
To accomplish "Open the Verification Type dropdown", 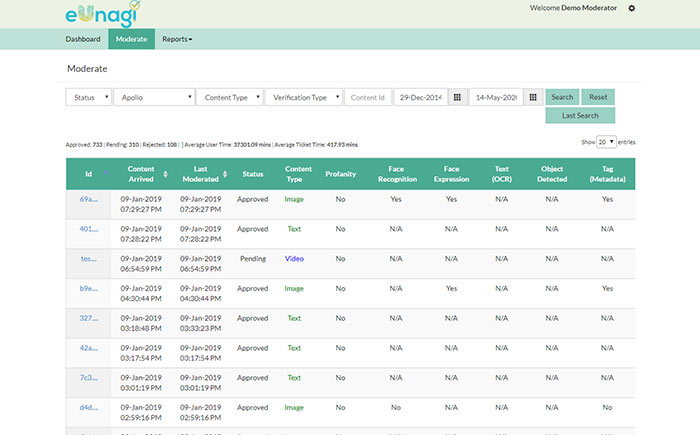I will coord(304,97).
